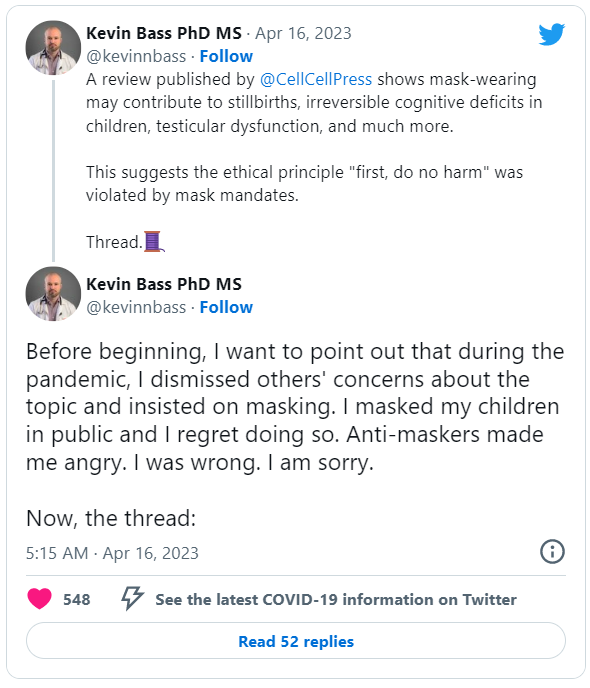Open the tweet info circle icon
The image size is (590, 688).
[x=552, y=551]
